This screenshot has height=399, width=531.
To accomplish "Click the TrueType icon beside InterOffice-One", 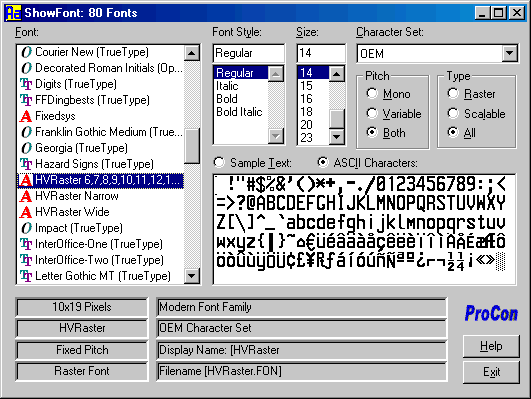I will point(26,244).
